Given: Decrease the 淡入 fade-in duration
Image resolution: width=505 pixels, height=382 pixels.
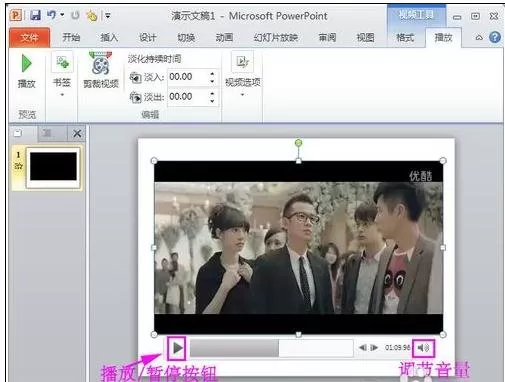Looking at the screenshot, I should click(x=212, y=81).
